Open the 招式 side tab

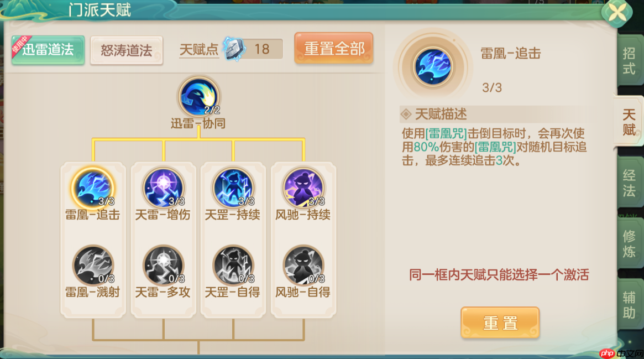629,61
